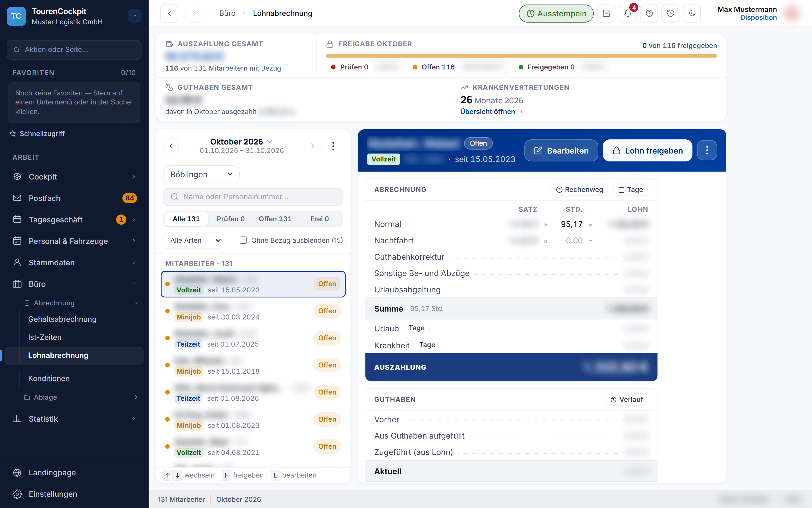The width and height of the screenshot is (812, 508).
Task: Collapse the Abrechnung submenu
Action: pyautogui.click(x=81, y=303)
